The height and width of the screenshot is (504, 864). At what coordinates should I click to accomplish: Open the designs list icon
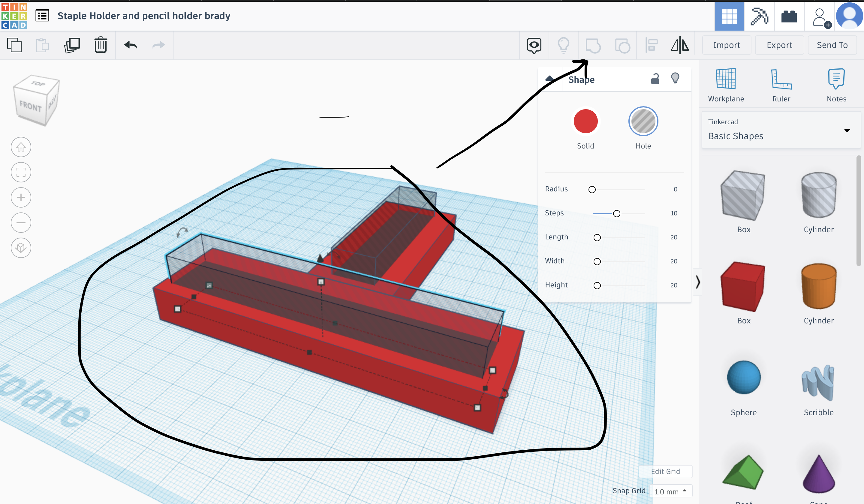[43, 16]
